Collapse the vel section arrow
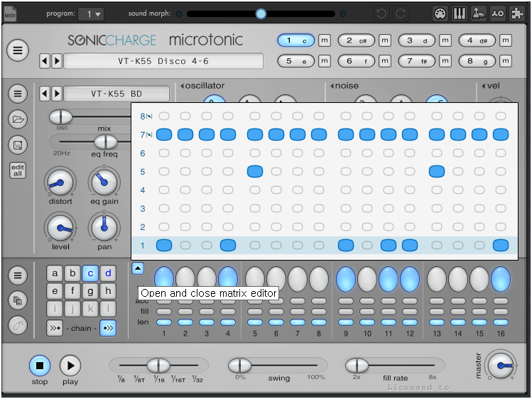 click(x=484, y=86)
